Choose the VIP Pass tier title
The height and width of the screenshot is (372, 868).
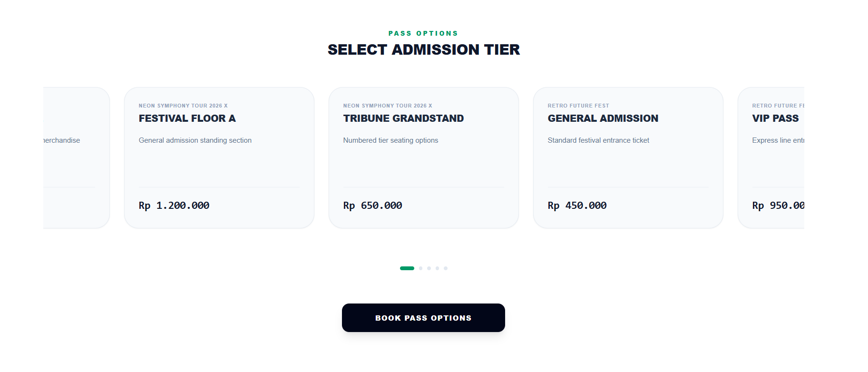pos(776,118)
